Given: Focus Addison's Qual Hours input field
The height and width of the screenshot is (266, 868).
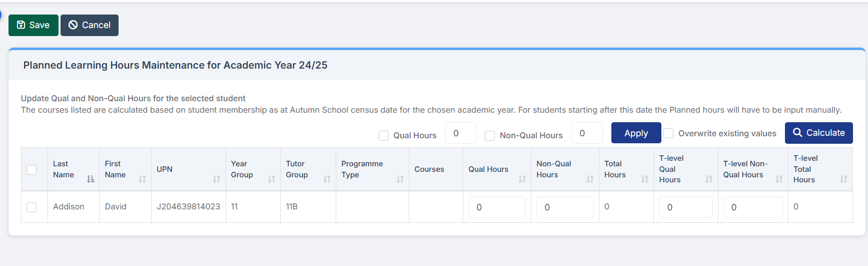Looking at the screenshot, I should 496,207.
